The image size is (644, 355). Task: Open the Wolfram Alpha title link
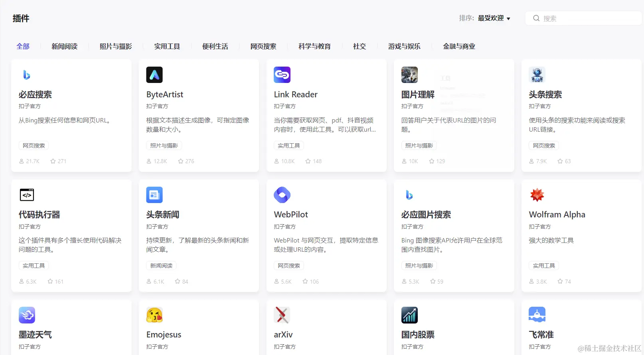[557, 215]
